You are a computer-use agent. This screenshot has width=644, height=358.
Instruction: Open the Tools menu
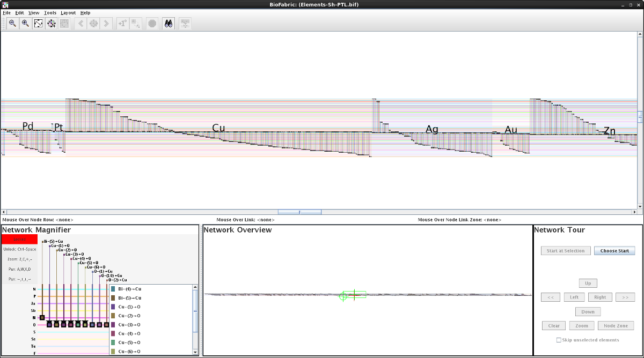click(x=50, y=12)
